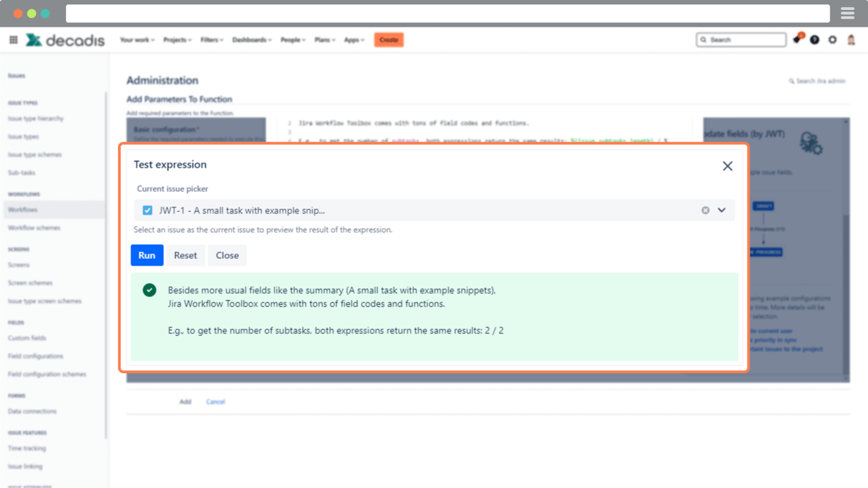Click the Close button in dialog

click(227, 255)
